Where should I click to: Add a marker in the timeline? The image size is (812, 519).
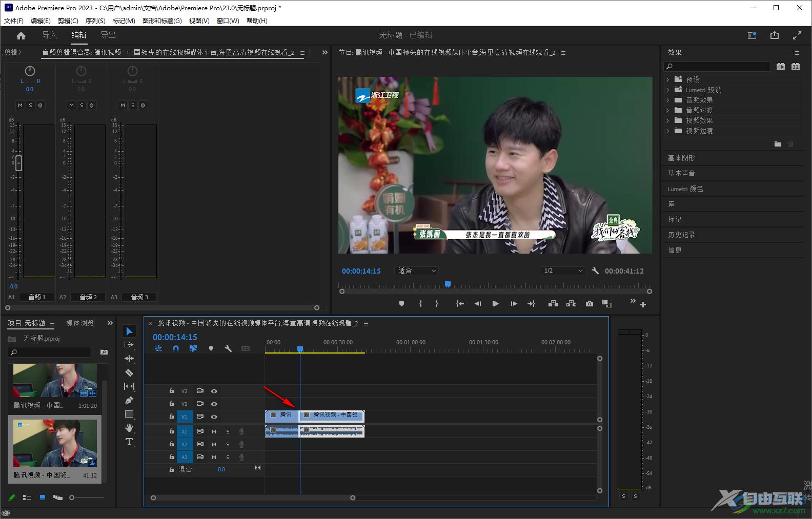[x=211, y=348]
